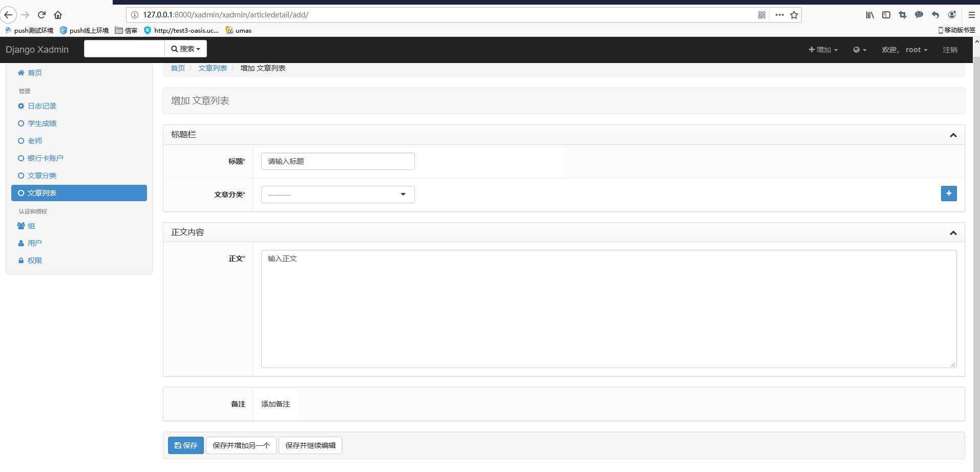Screen dimensions: 980x472
Task: Click the 保存 save button
Action: (x=186, y=445)
